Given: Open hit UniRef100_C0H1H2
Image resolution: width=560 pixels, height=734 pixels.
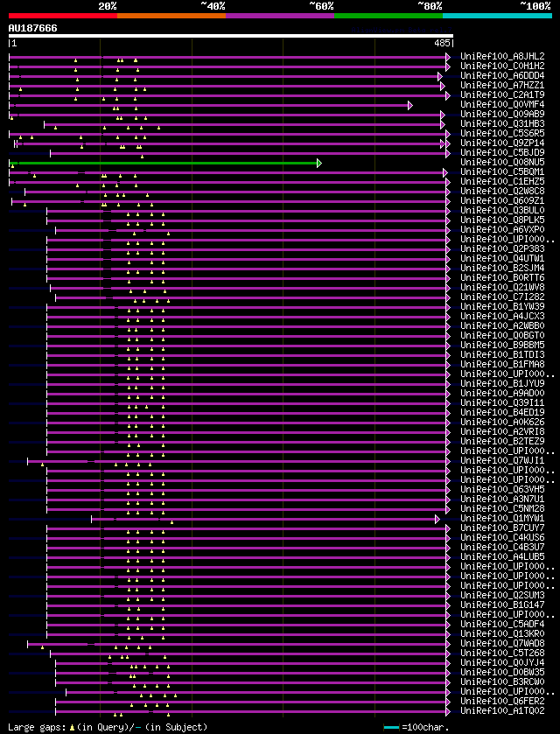Looking at the screenshot, I should (x=502, y=66).
